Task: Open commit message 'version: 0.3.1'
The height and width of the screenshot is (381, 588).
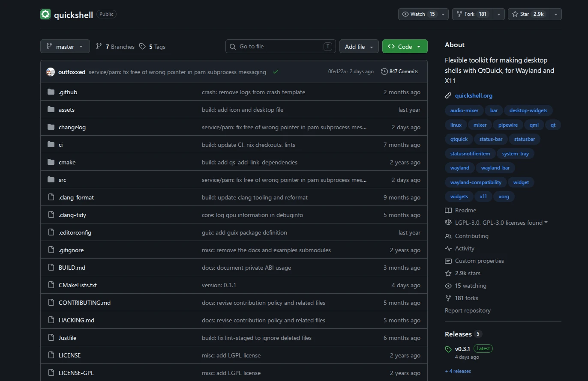Action: coord(219,285)
